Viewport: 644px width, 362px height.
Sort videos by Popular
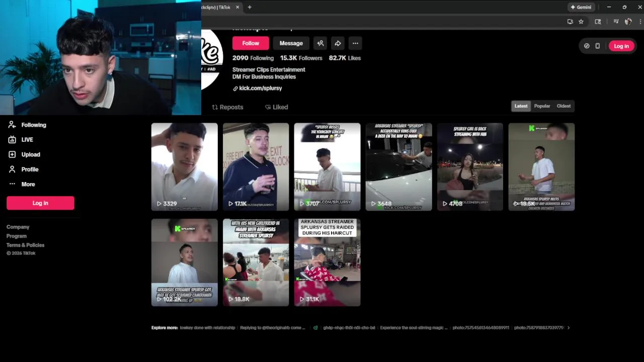click(542, 106)
